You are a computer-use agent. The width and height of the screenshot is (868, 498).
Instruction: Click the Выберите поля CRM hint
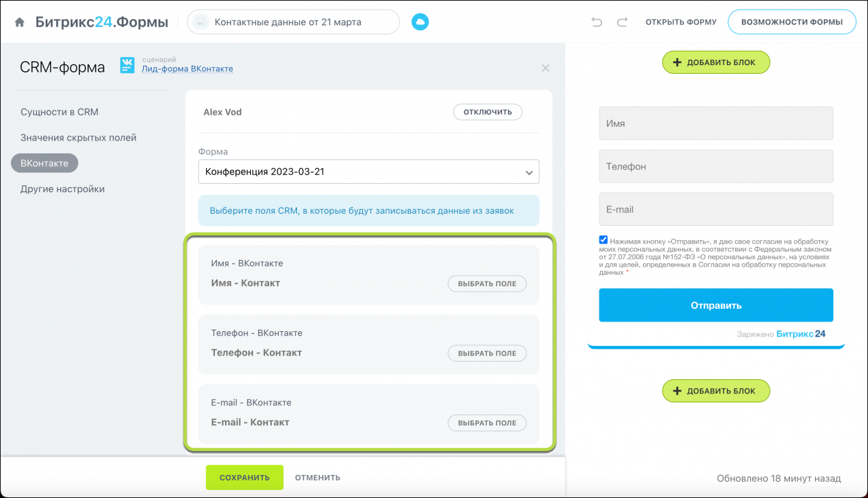(369, 211)
